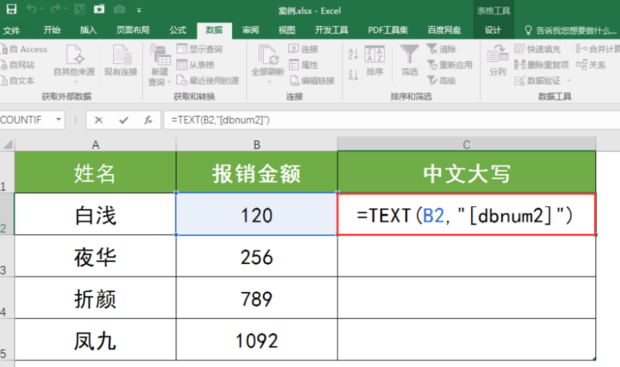Click the sort ascending A-Z icon
This screenshot has width=620, height=367.
point(353,54)
